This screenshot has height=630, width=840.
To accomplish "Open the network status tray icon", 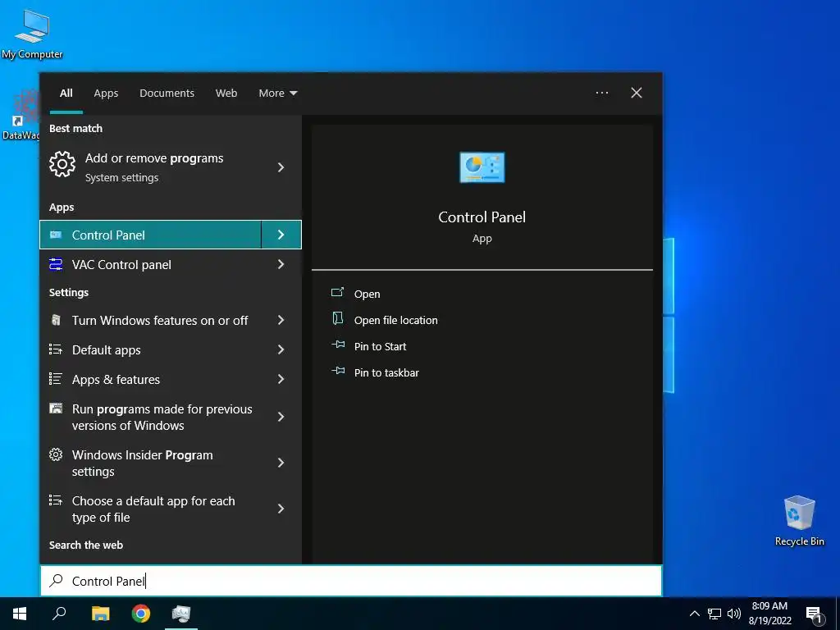I will click(714, 614).
